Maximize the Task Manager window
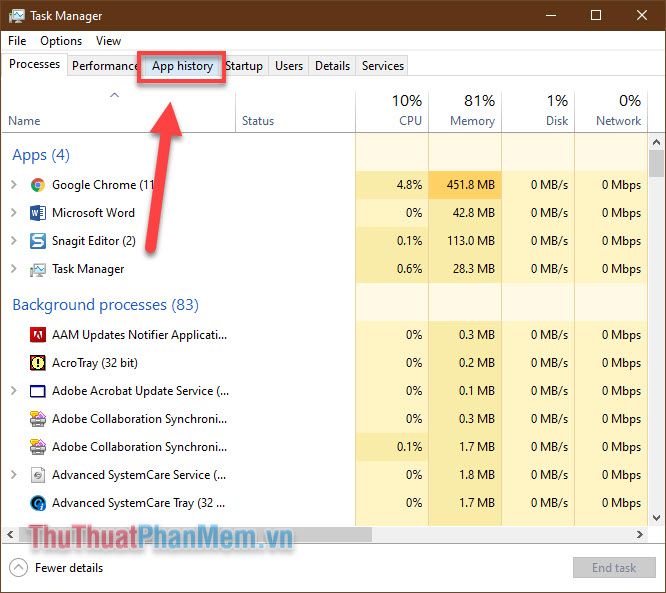 click(596, 15)
